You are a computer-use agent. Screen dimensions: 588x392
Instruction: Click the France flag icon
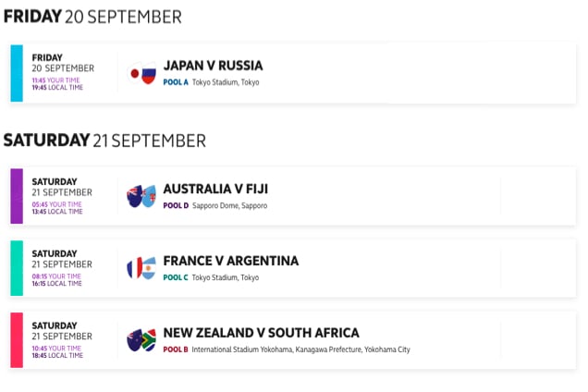(134, 268)
